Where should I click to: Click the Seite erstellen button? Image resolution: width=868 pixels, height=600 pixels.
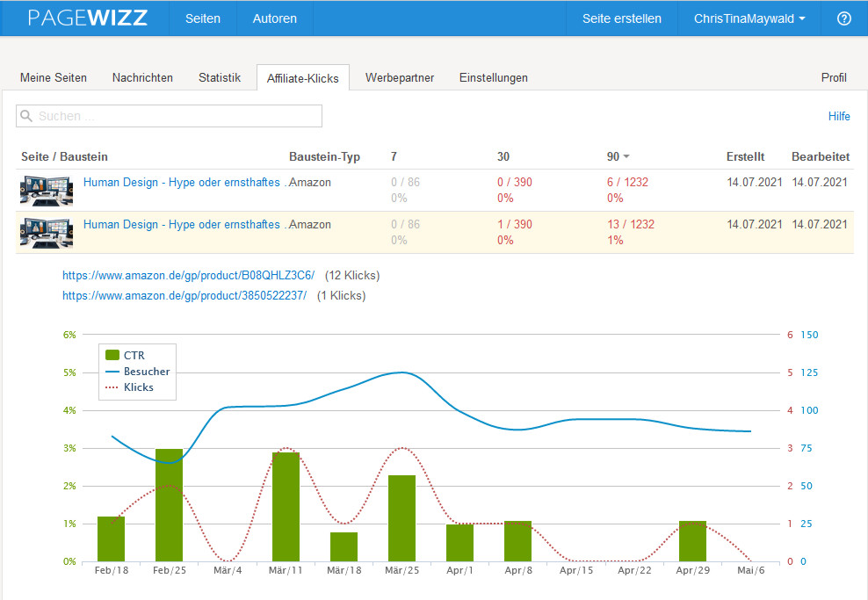coord(622,18)
